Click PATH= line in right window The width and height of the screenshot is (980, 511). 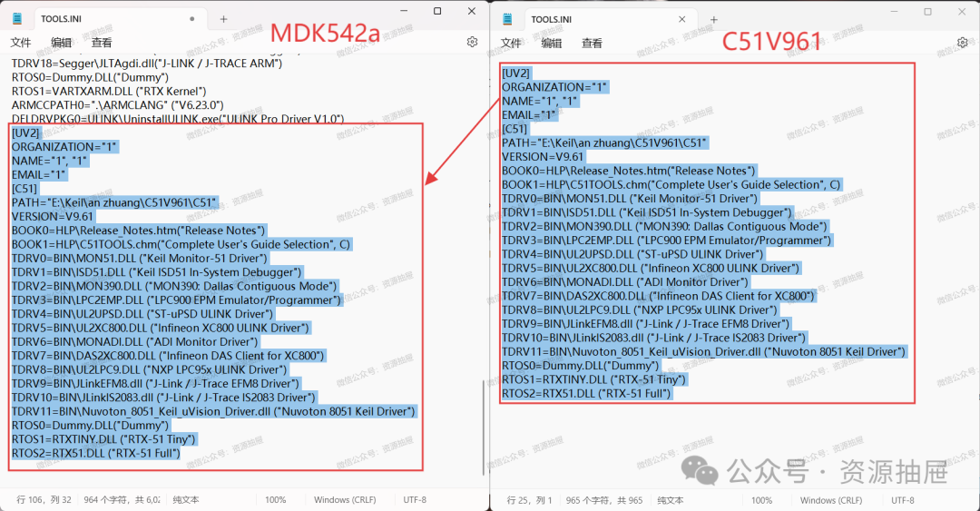click(x=604, y=142)
